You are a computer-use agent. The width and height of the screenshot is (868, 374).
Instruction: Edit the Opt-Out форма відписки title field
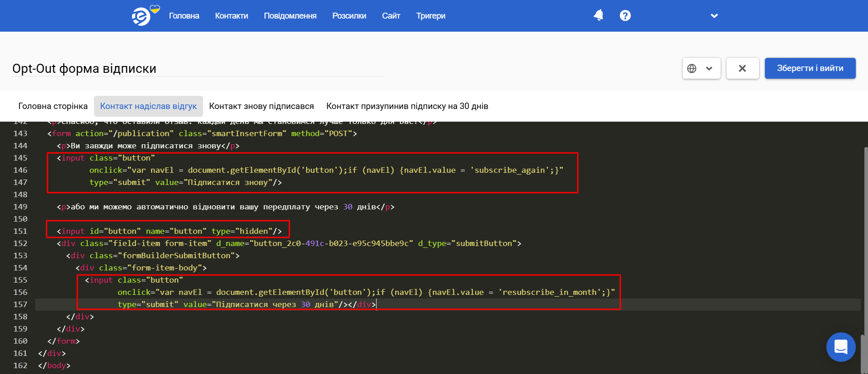click(x=198, y=68)
